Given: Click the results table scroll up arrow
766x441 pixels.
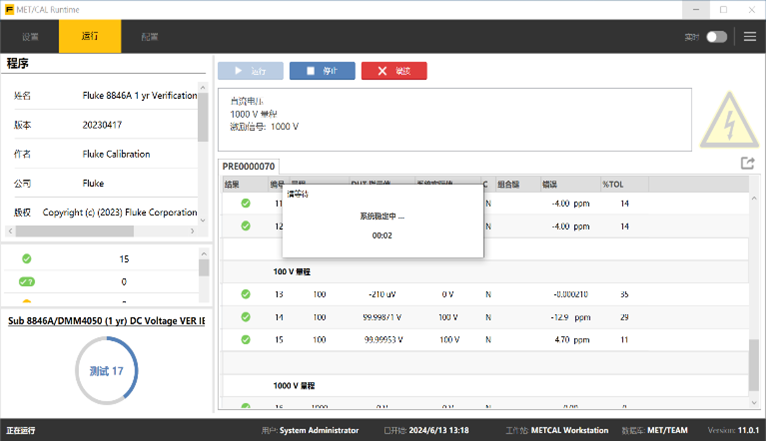Looking at the screenshot, I should [754, 198].
